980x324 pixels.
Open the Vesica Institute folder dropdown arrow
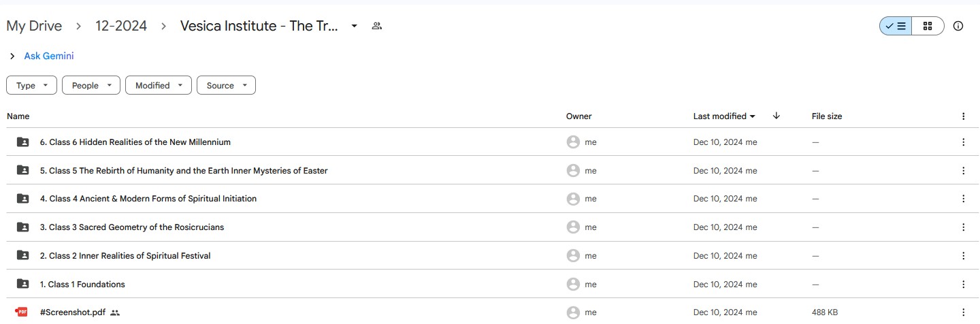(354, 26)
